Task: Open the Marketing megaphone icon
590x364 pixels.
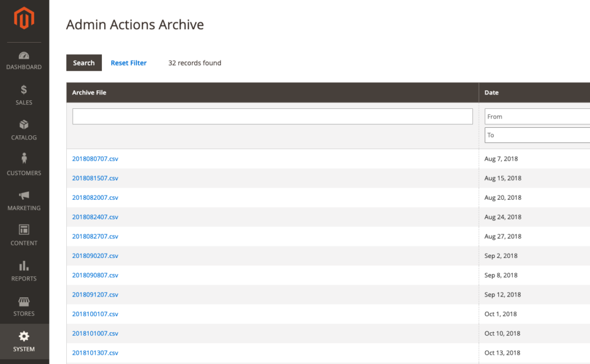Action: click(x=24, y=195)
